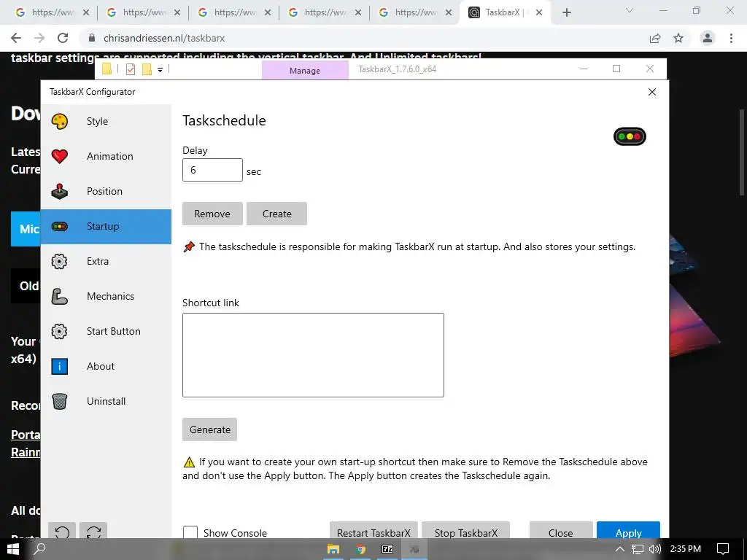Select the Position section
The width and height of the screenshot is (747, 560).
(x=106, y=192)
